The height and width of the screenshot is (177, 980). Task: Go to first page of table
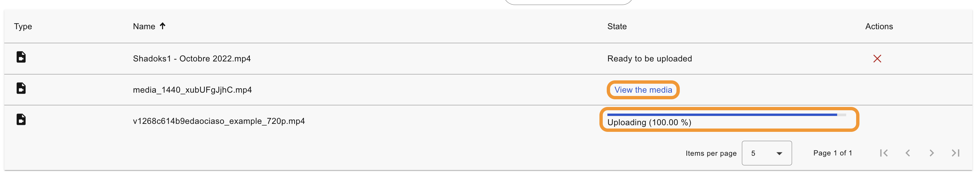click(884, 153)
